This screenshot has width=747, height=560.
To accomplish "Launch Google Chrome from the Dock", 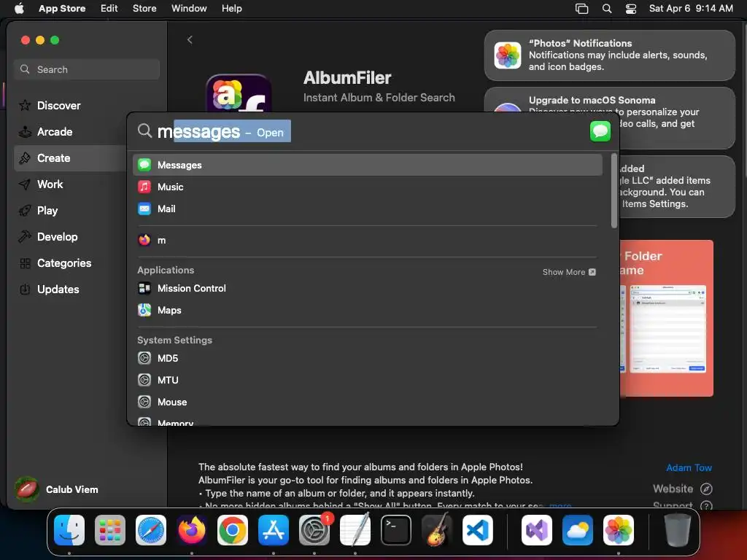I will (233, 530).
